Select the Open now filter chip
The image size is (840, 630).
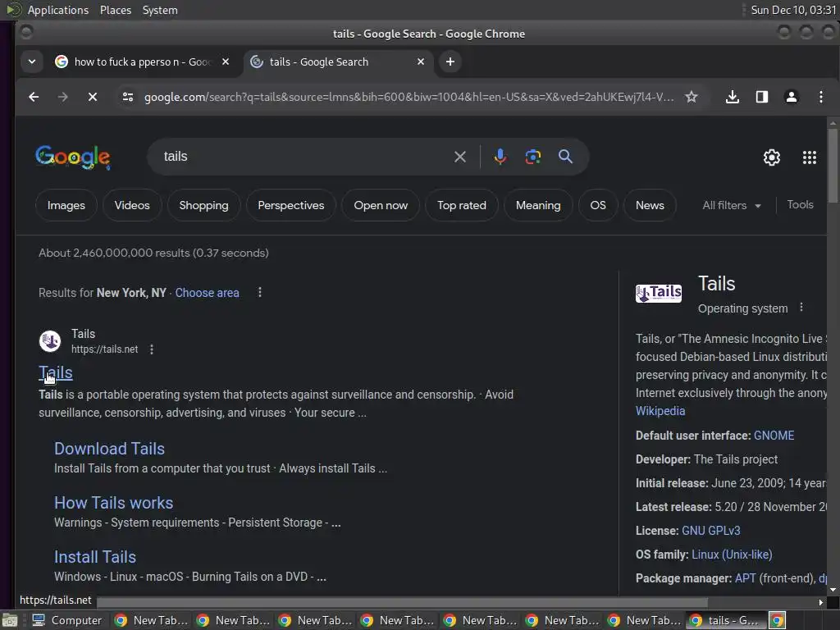tap(381, 205)
